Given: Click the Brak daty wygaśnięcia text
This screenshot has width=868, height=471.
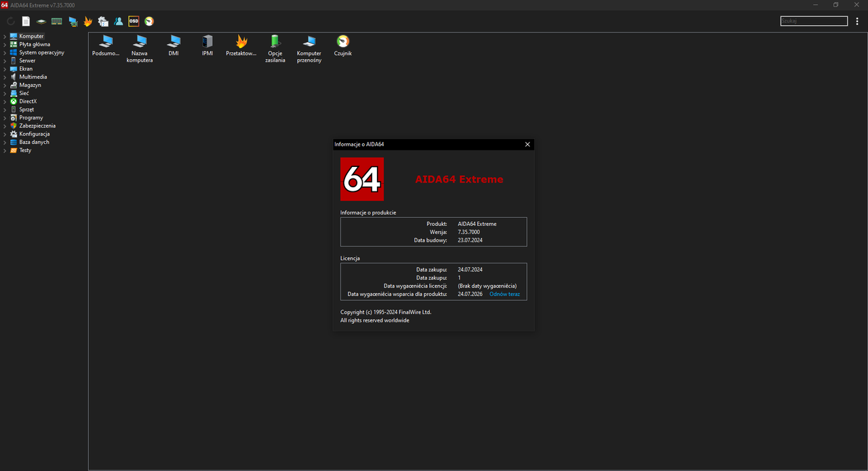Looking at the screenshot, I should pyautogui.click(x=487, y=286).
